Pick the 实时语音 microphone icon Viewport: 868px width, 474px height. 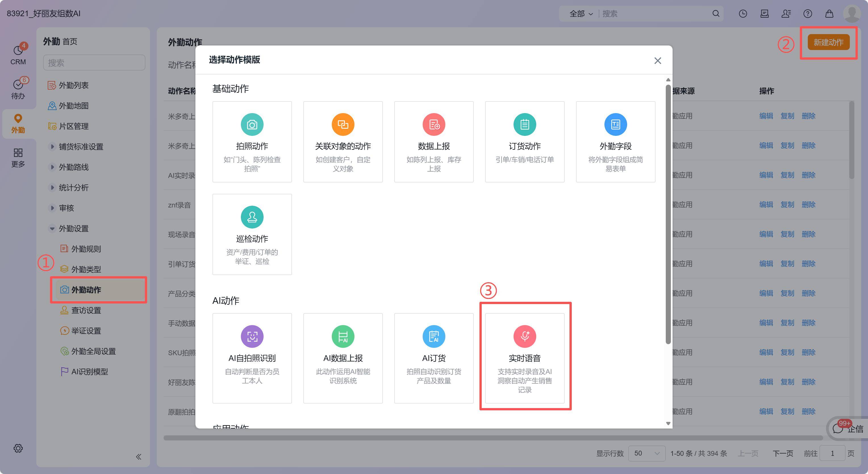pos(525,336)
